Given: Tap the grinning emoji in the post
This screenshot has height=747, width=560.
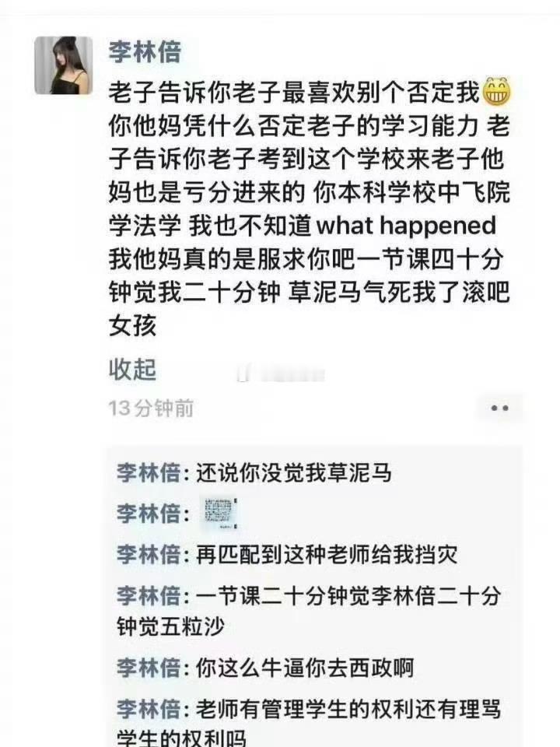Looking at the screenshot, I should tap(497, 91).
